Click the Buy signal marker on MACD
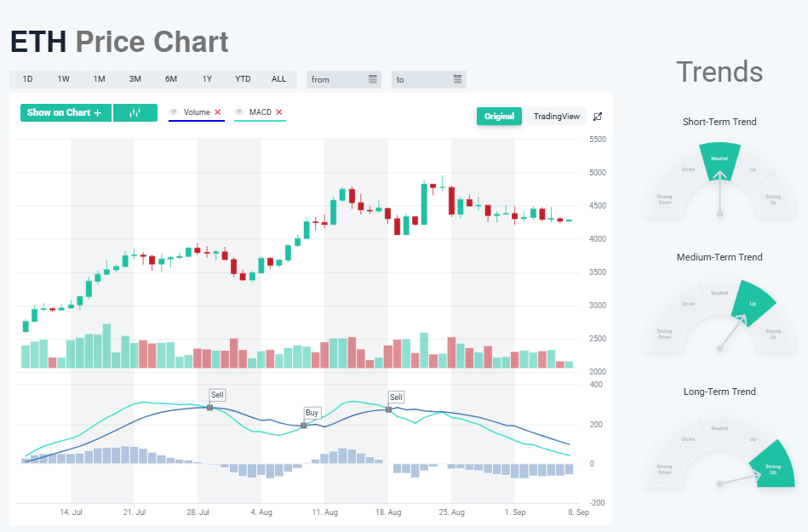This screenshot has height=532, width=808. tap(312, 413)
